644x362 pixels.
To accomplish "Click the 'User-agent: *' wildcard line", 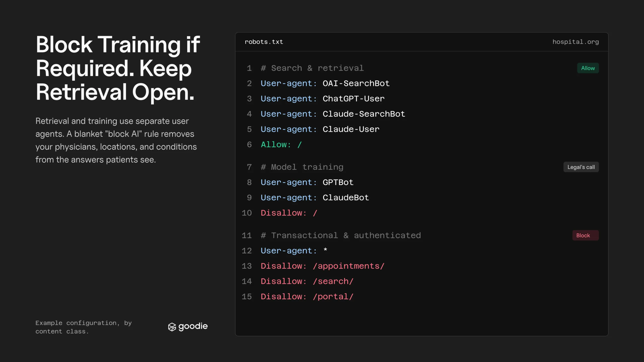I will [x=294, y=251].
